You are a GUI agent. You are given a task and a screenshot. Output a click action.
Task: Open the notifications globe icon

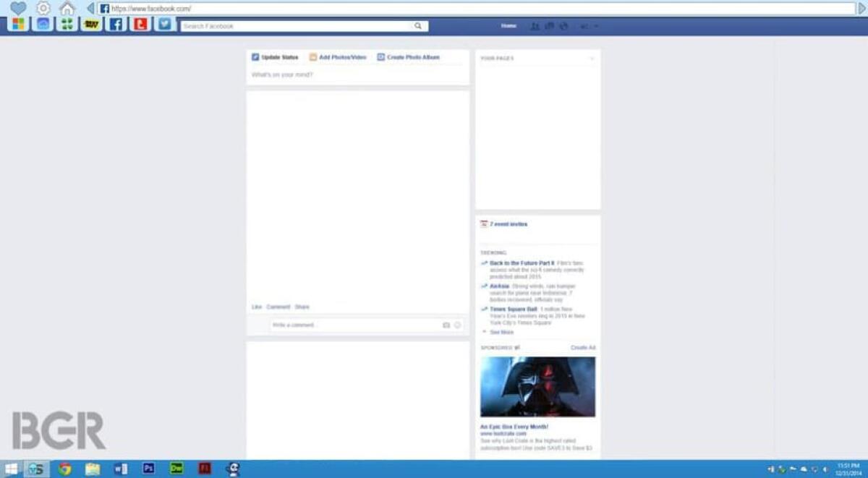pyautogui.click(x=563, y=26)
